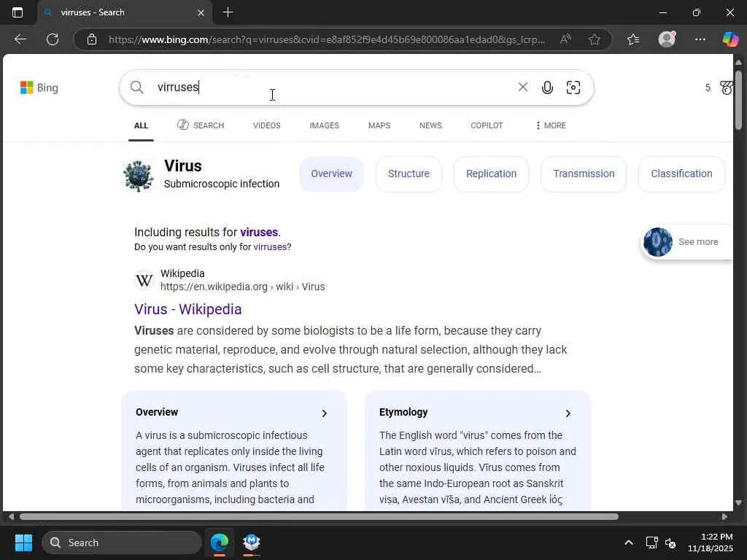Open muted volume tray icon
747x560 pixels.
pyautogui.click(x=670, y=542)
